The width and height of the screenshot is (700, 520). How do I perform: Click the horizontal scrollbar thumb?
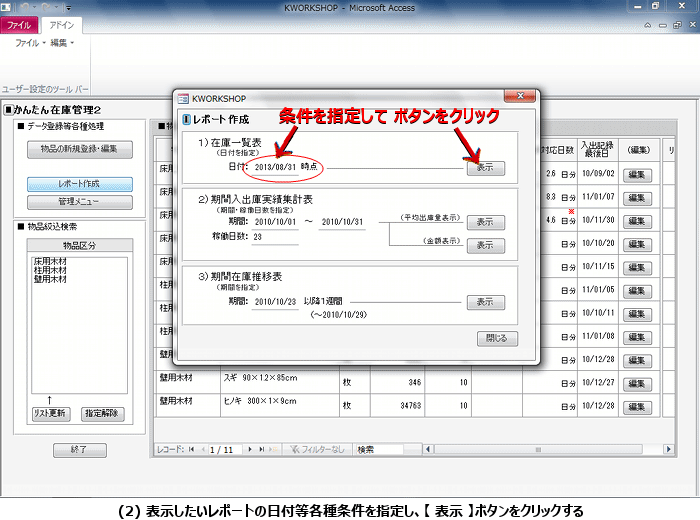(538, 449)
